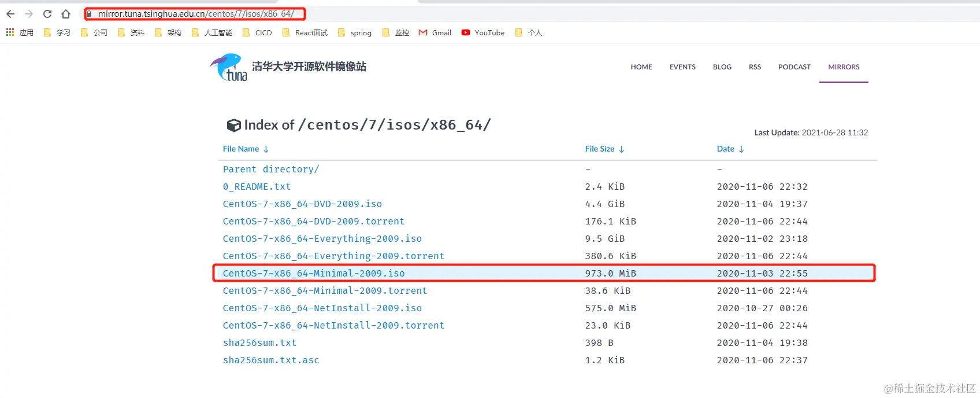Viewport: 980px width, 398px height.
Task: Download CentOS-7-x86_64-DVD-2009.iso
Action: pos(302,204)
